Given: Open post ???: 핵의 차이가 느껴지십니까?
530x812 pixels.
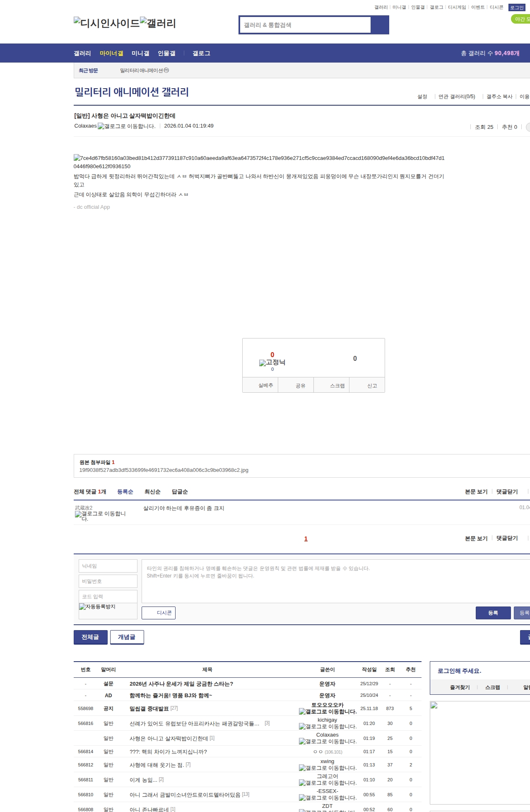Looking at the screenshot, I should (x=168, y=752).
